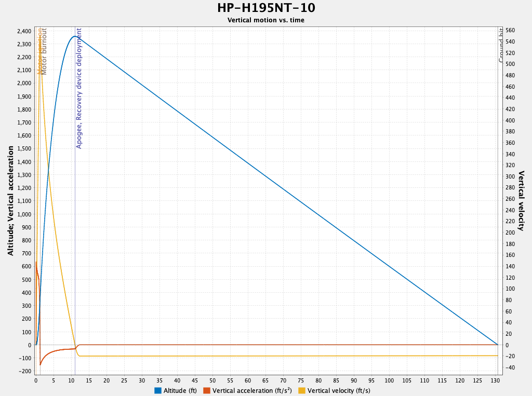Click the 560 right axis tick label
The image size is (532, 396).
(510, 30)
